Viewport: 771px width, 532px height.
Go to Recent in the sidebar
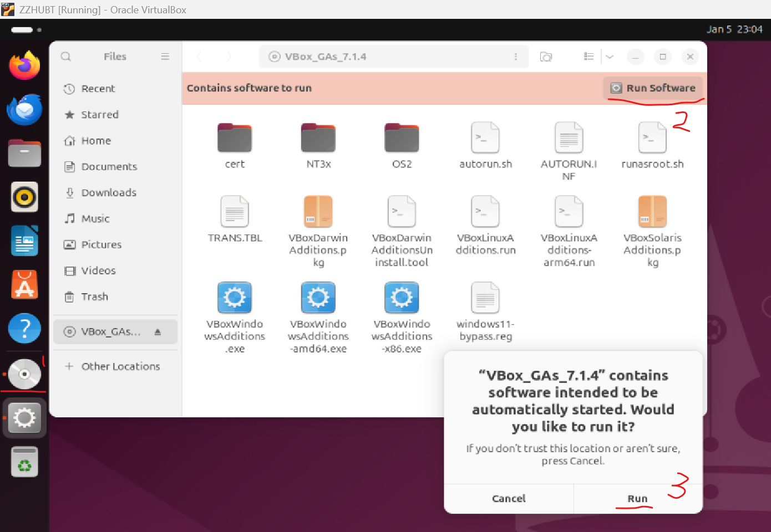pos(115,89)
